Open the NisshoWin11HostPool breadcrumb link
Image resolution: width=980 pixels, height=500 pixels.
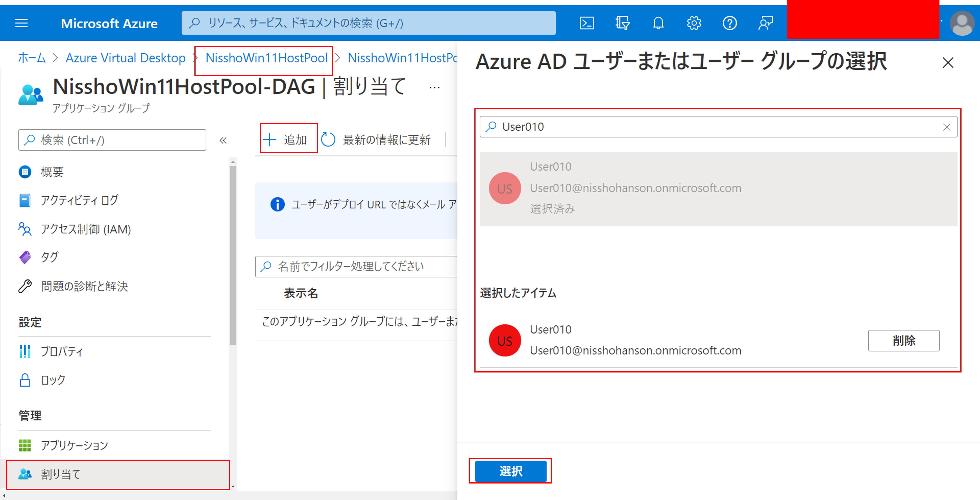(266, 58)
